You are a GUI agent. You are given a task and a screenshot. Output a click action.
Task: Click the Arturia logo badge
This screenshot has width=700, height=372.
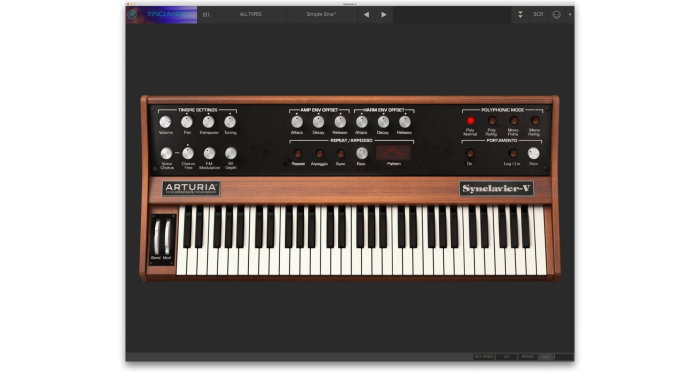pyautogui.click(x=191, y=188)
